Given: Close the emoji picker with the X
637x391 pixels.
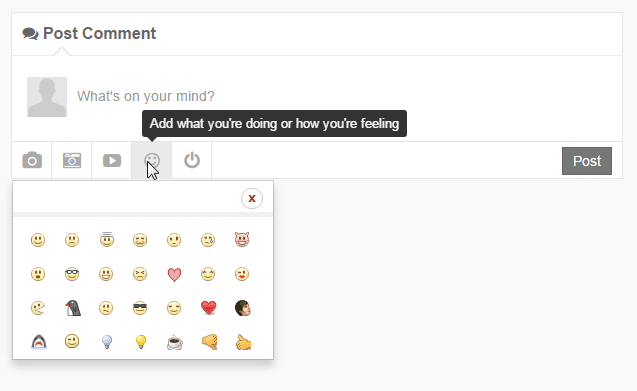Looking at the screenshot, I should pos(252,198).
